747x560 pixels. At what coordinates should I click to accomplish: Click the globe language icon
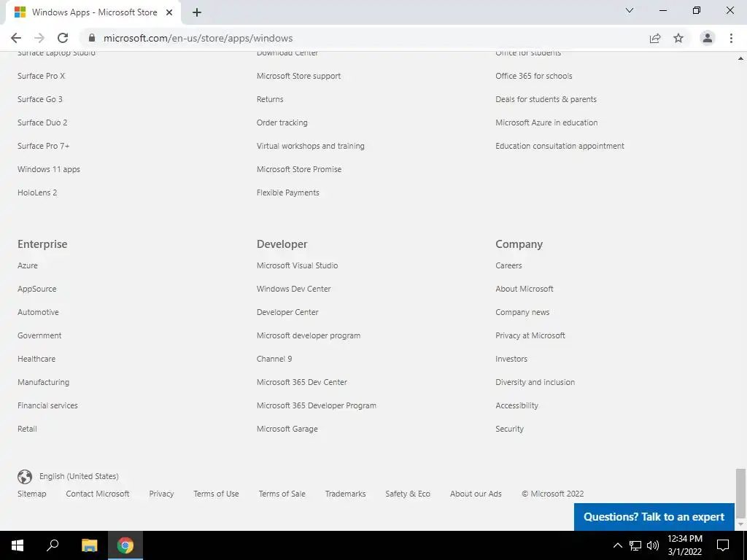(25, 476)
